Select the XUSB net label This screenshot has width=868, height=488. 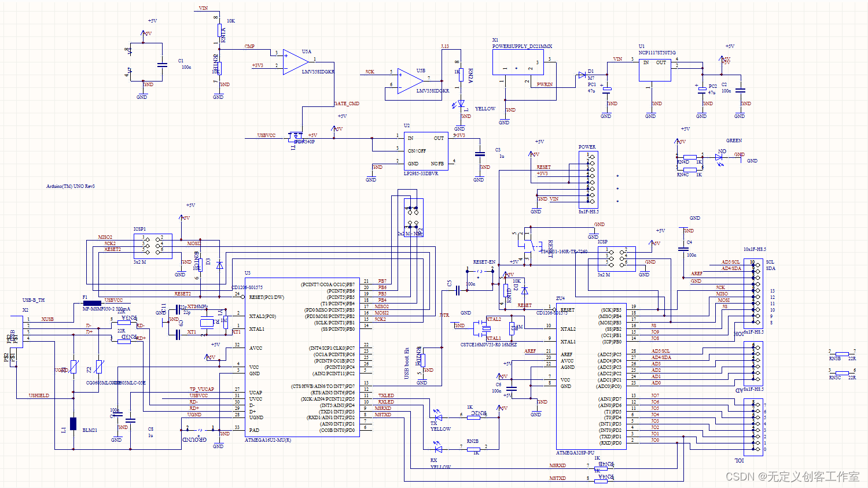point(47,319)
